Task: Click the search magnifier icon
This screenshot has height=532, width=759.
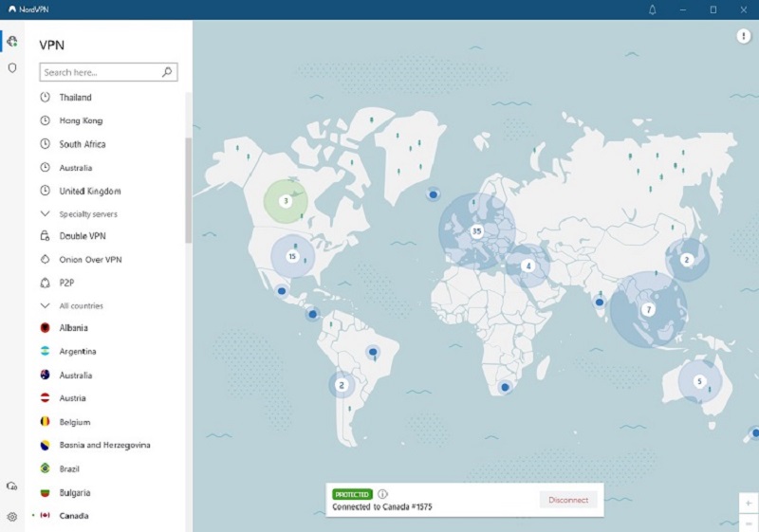Action: (167, 72)
